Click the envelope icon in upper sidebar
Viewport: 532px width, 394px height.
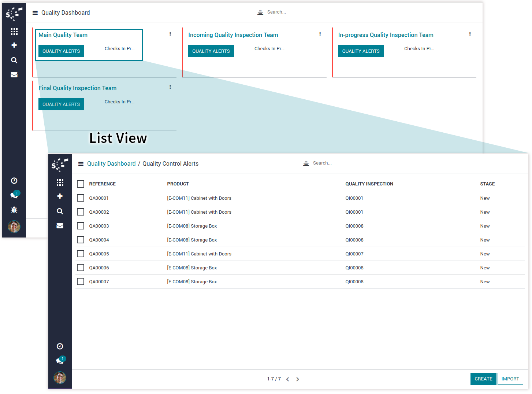pos(14,75)
